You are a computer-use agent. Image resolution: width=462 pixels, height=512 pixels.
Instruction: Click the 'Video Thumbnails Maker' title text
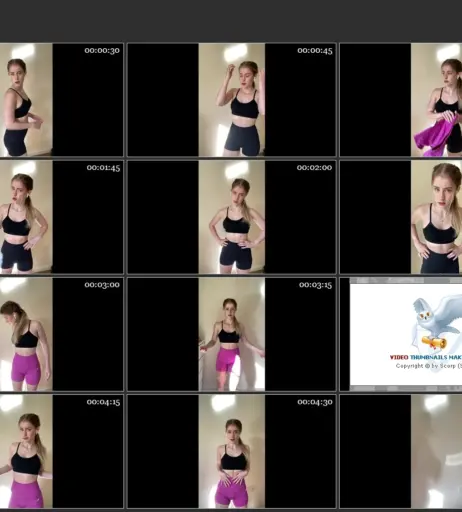tap(426, 357)
